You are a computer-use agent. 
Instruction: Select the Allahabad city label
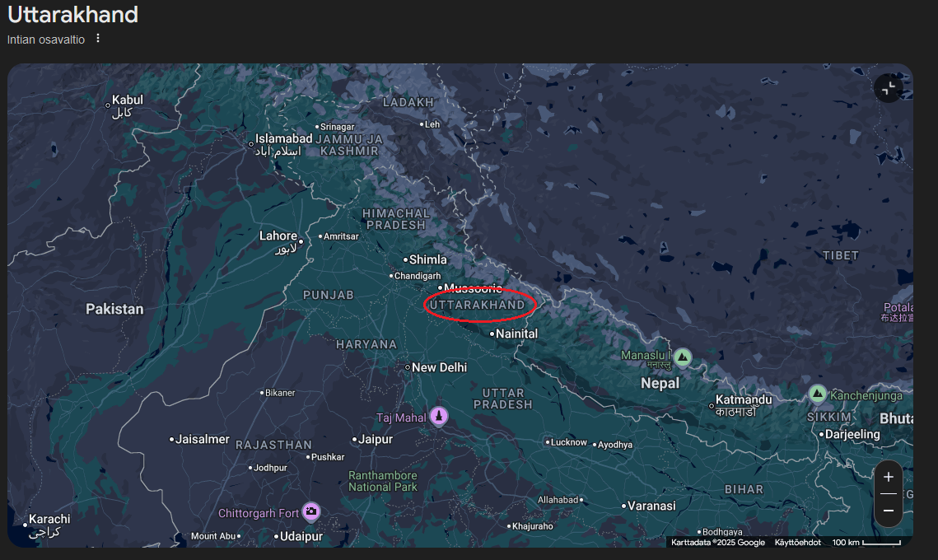click(x=558, y=500)
